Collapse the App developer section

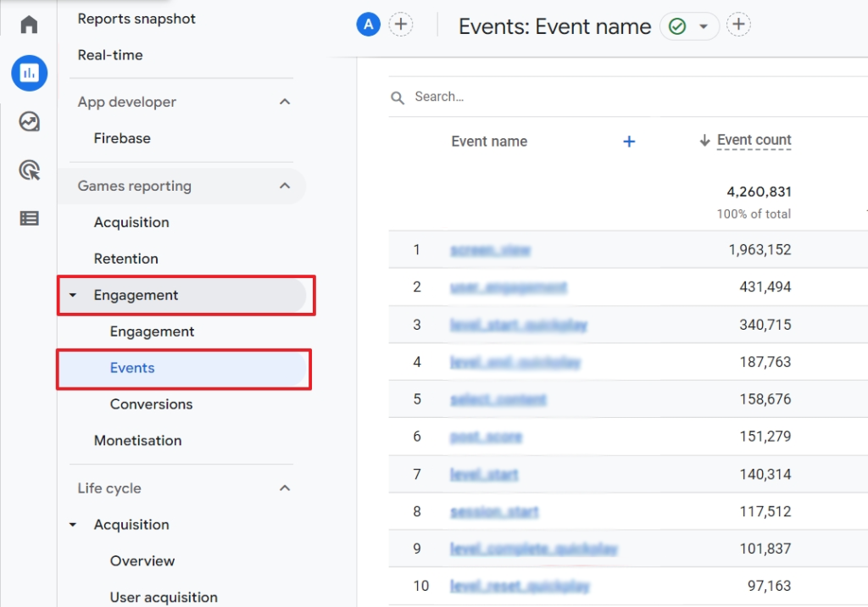click(285, 102)
